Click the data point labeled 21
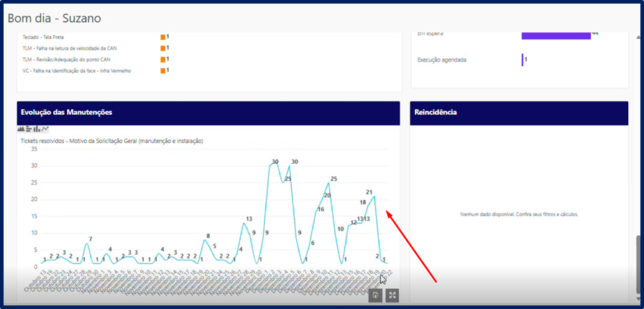Image resolution: width=644 pixels, height=309 pixels. click(374, 196)
